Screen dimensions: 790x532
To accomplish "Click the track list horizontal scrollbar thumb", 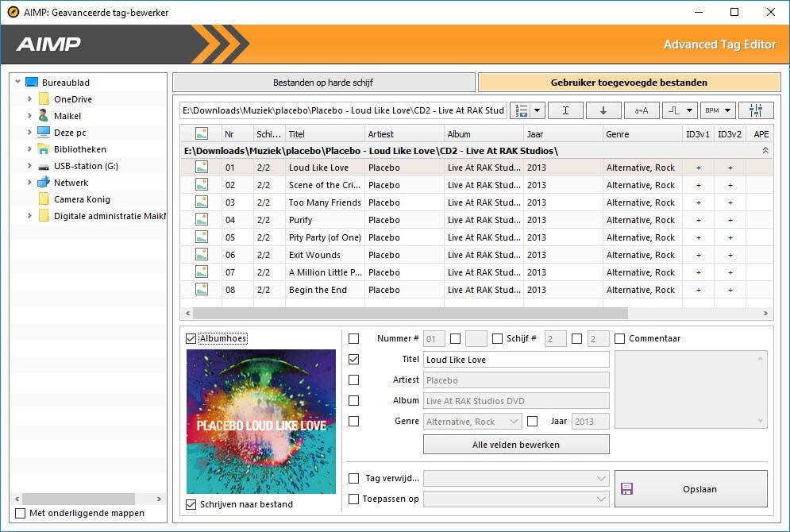I will coord(410,314).
